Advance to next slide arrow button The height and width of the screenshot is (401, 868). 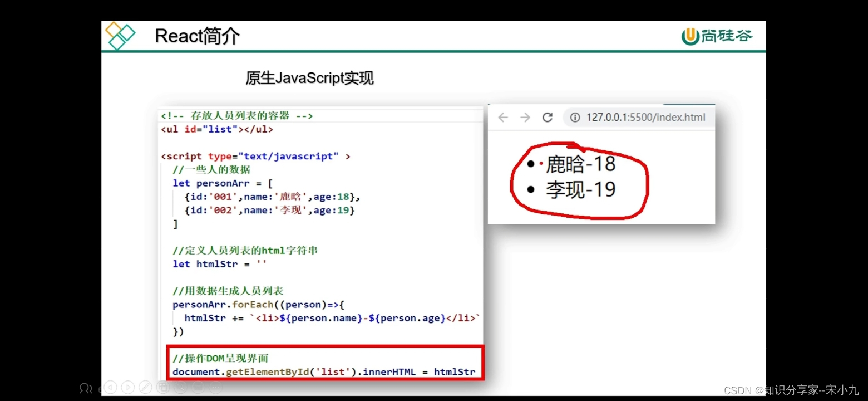(128, 387)
